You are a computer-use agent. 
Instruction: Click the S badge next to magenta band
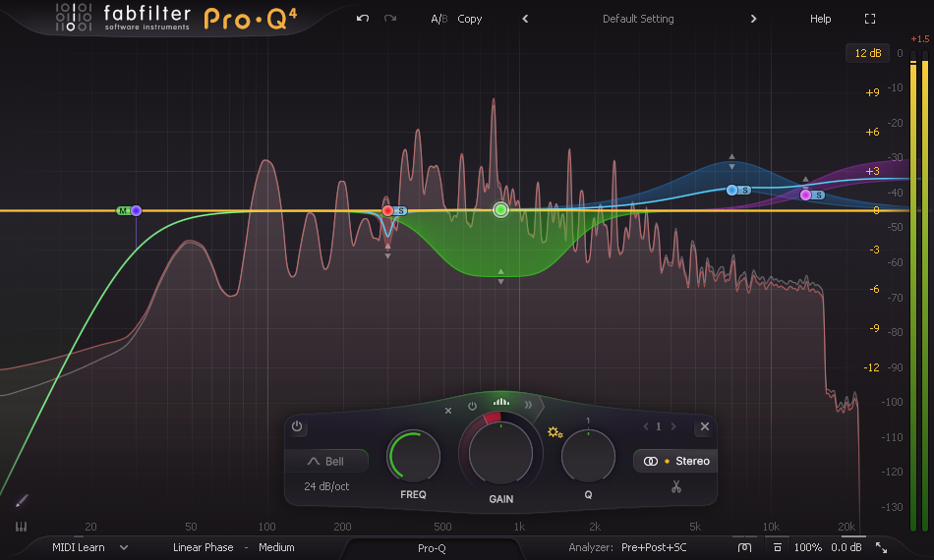pos(819,196)
